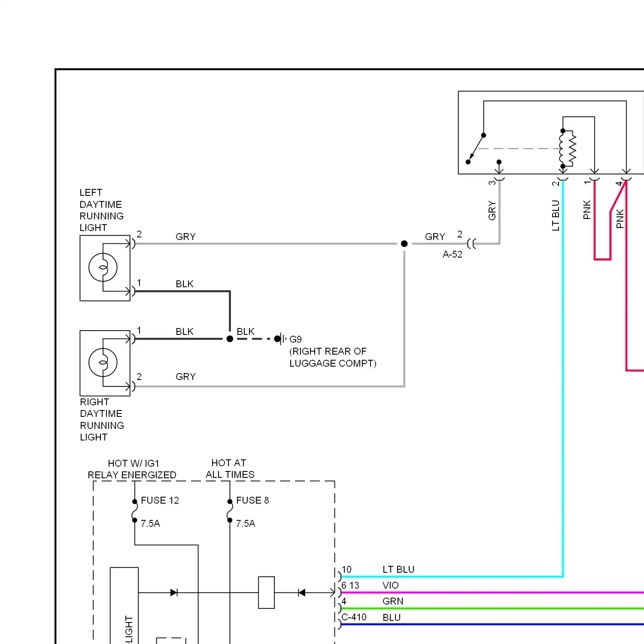Screen dimensions: 644x644
Task: Click the PNK label at relay pin 4
Action: click(x=620, y=219)
